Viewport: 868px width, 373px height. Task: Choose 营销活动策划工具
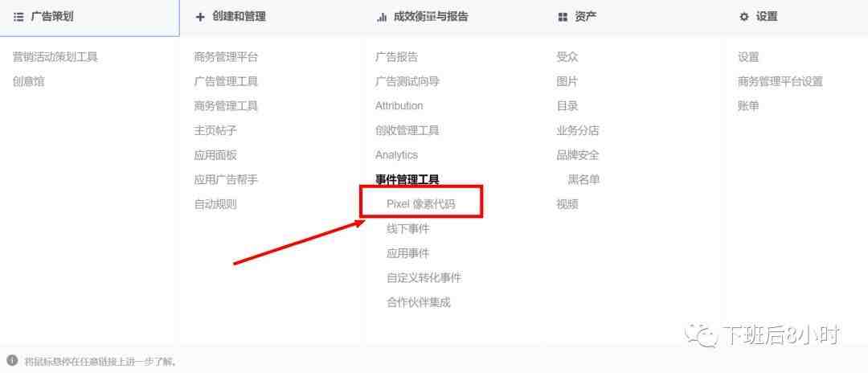click(55, 56)
